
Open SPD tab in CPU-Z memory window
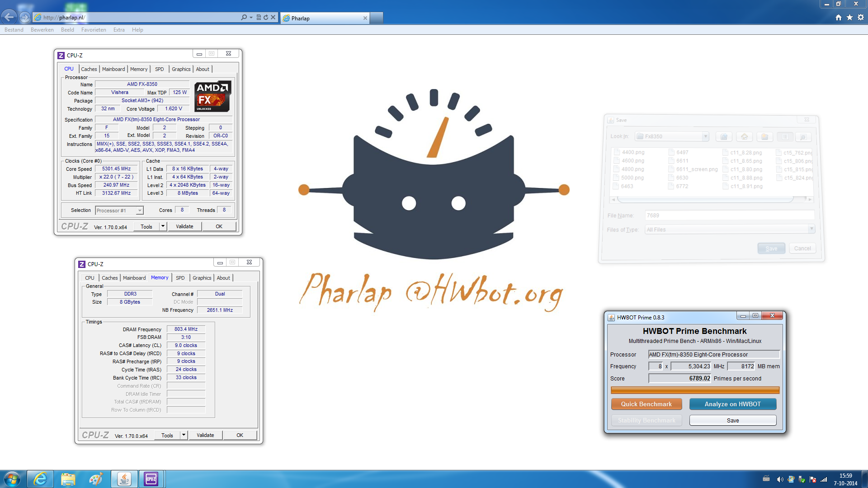tap(180, 278)
